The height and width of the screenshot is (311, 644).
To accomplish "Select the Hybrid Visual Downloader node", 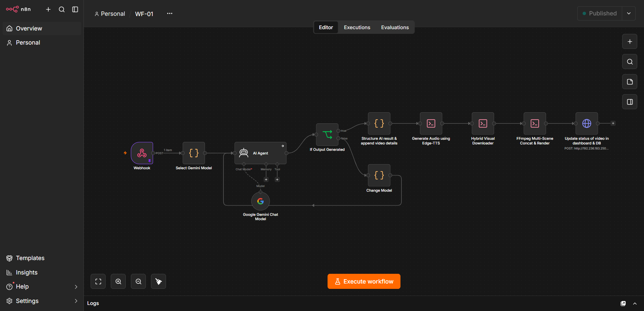I will point(483,123).
